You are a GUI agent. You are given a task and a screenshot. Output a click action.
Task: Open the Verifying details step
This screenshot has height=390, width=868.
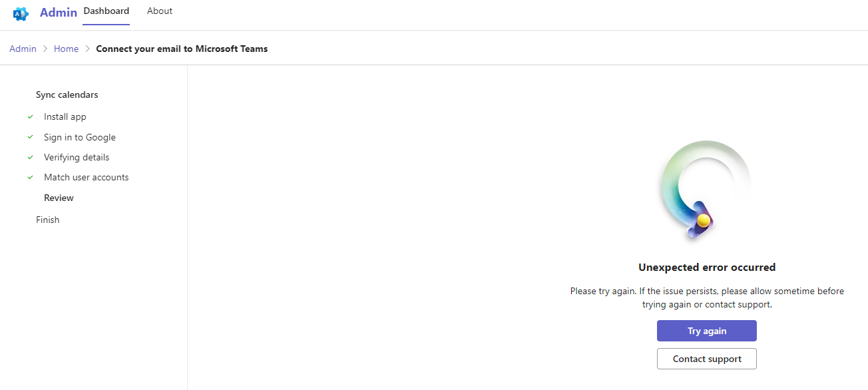pyautogui.click(x=77, y=158)
